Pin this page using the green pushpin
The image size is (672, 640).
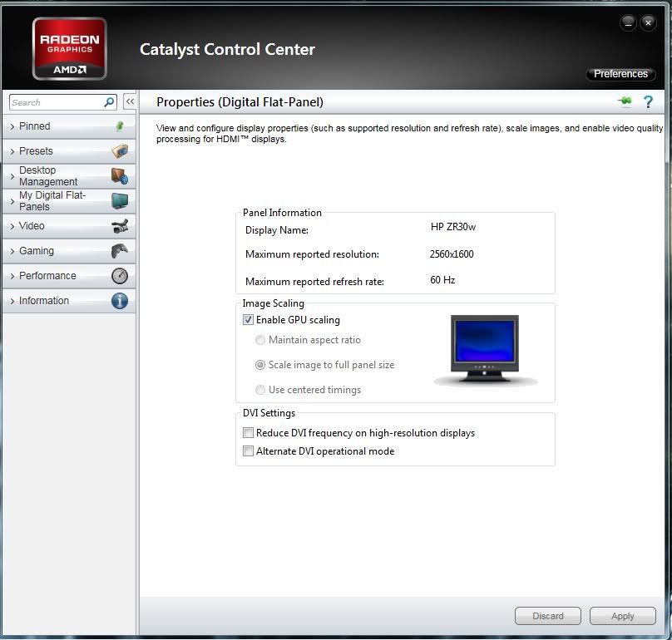(625, 101)
